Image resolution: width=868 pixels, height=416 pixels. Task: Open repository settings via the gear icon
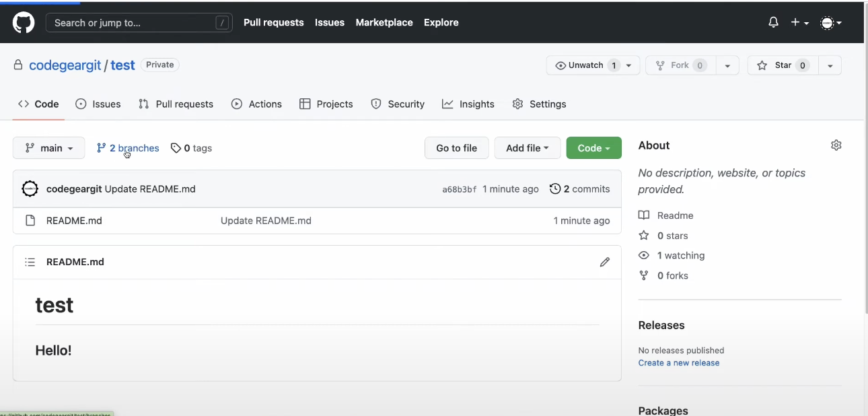[518, 104]
